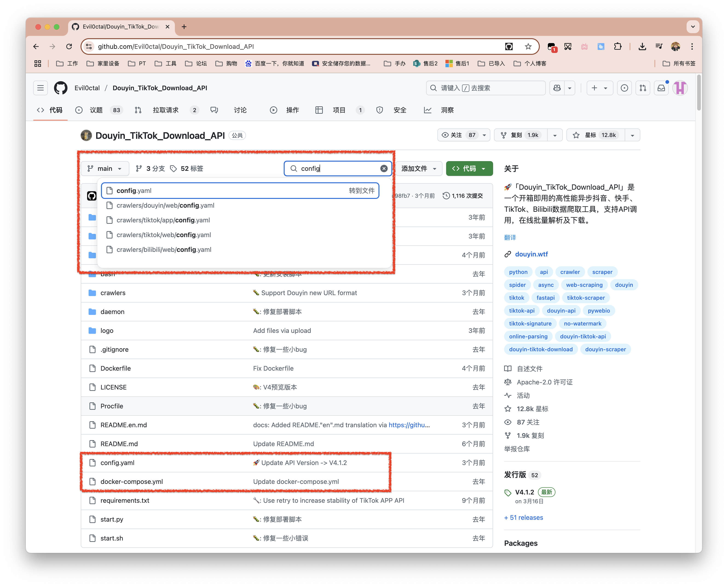Star the repository

coord(595,135)
